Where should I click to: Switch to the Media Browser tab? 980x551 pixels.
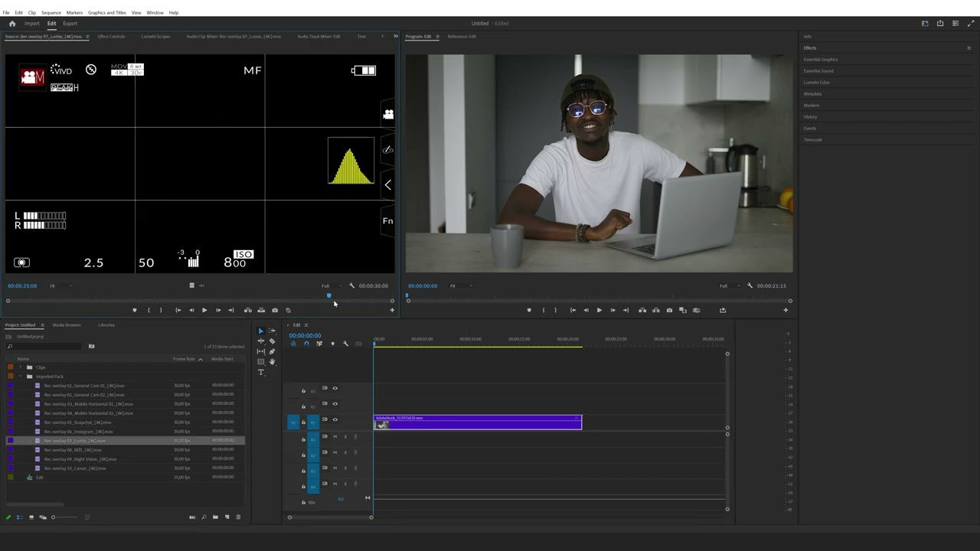67,324
